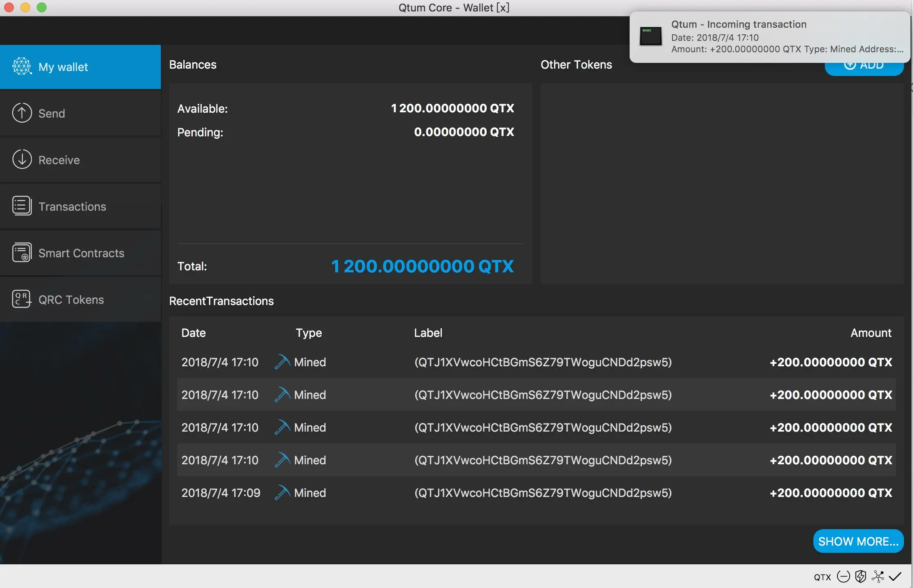
Task: Click the notification's exec terminal icon
Action: [x=650, y=37]
